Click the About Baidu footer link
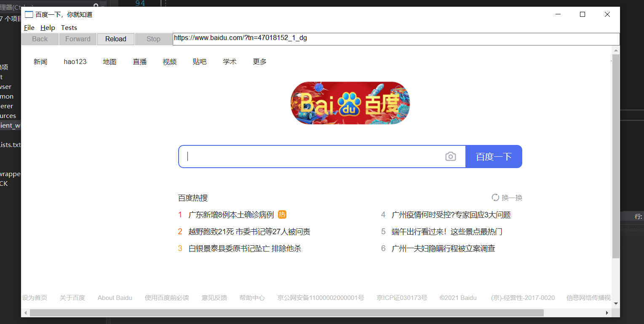 click(115, 297)
